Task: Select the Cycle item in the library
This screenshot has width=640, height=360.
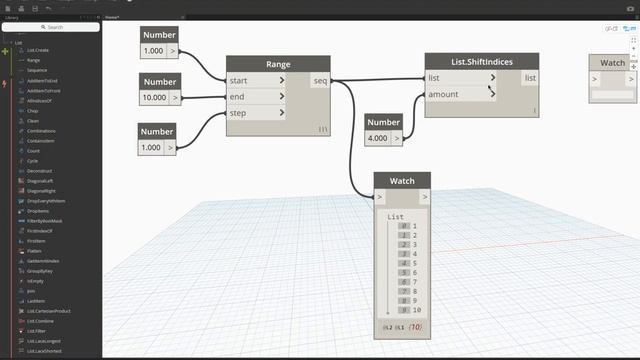Action: click(32, 161)
